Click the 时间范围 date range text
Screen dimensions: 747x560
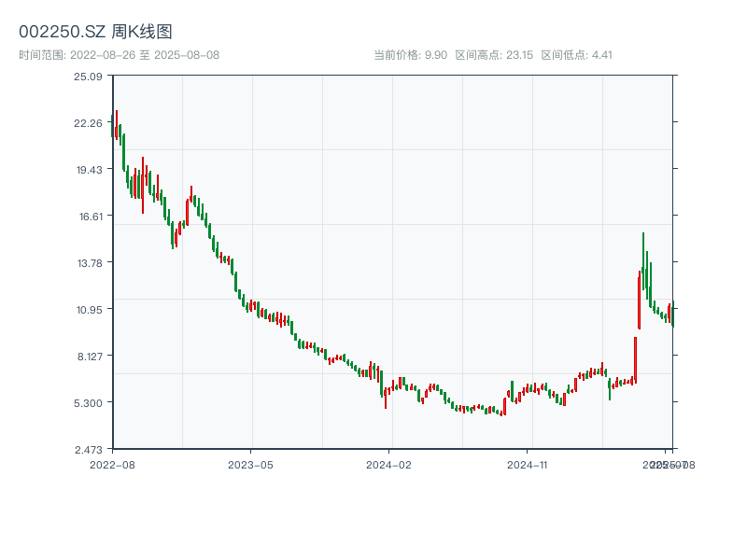click(x=119, y=55)
